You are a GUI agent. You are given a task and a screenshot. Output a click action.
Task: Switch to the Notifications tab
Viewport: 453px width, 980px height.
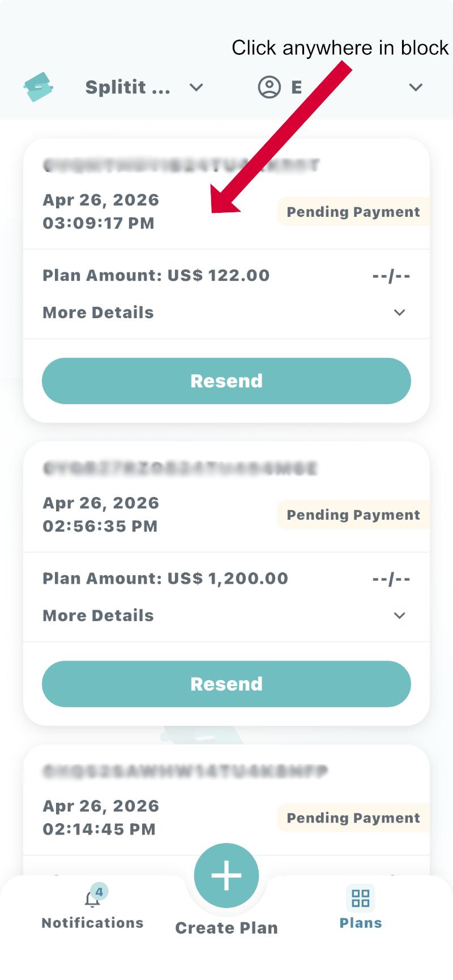pos(93,923)
